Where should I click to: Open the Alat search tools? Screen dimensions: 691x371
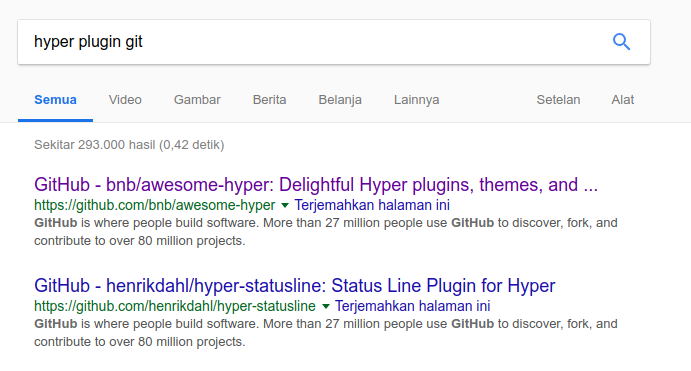622,100
